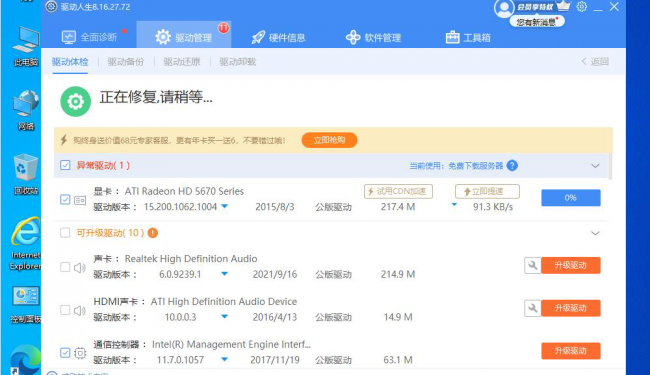Click the 217.4 M driver size text
This screenshot has height=375, width=650.
click(398, 207)
